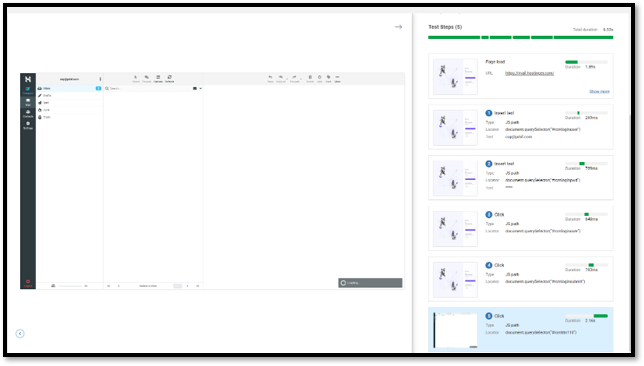Select the Trash folder

point(69,117)
